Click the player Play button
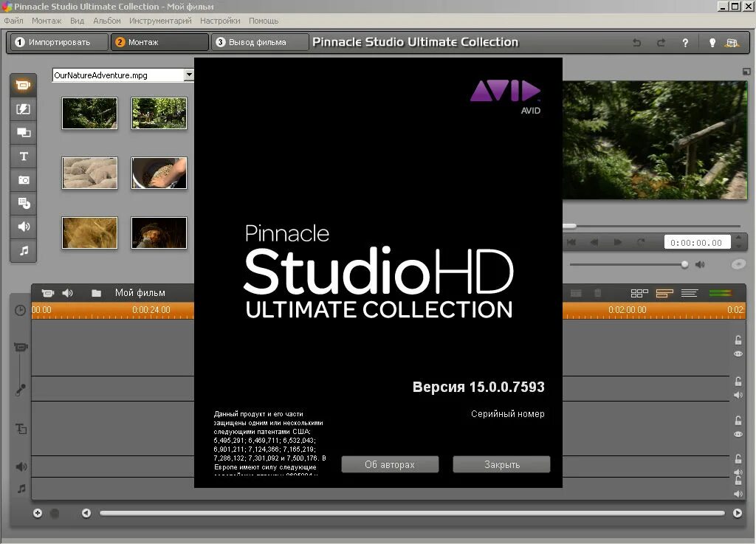This screenshot has height=544, width=756. coord(618,242)
